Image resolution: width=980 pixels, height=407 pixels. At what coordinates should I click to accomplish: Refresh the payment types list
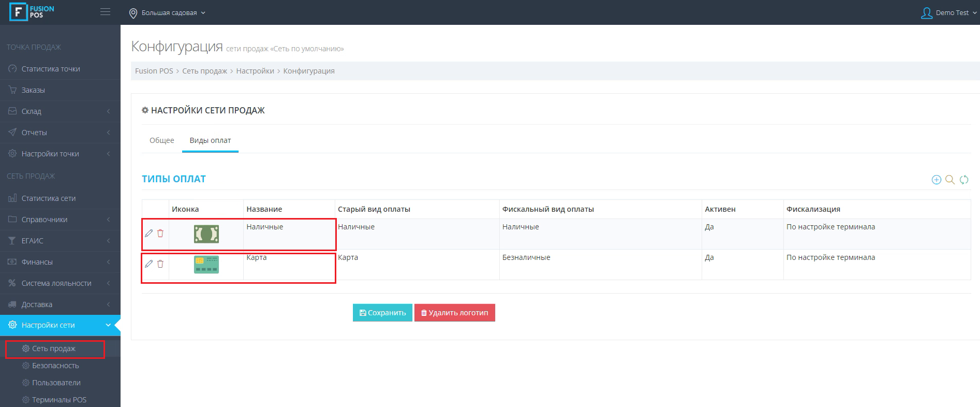[964, 180]
